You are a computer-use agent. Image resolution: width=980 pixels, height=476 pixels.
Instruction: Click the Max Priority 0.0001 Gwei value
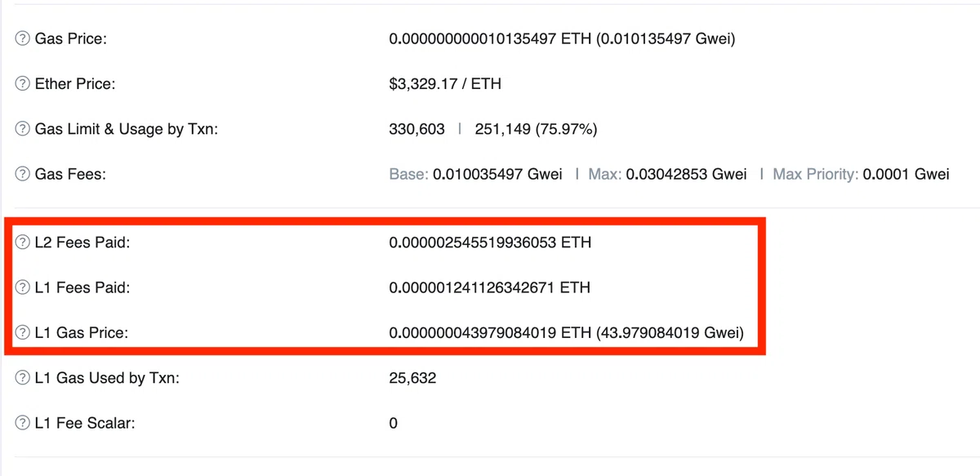tap(861, 174)
